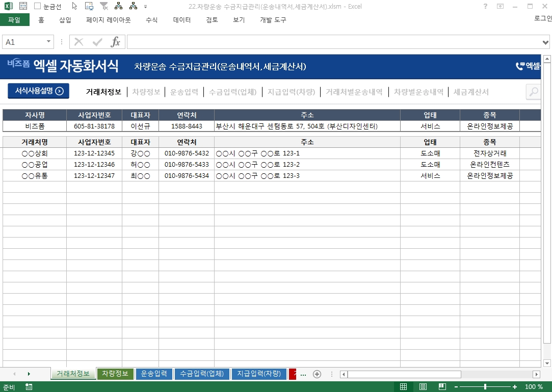Click the formula bar input field
Screen dimensions: 552x392
pos(331,42)
